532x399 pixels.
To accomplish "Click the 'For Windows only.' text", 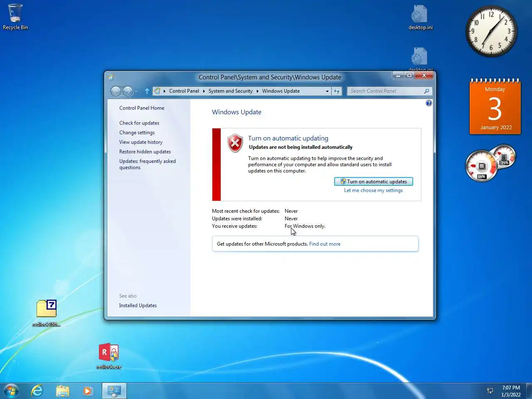I will [x=305, y=226].
